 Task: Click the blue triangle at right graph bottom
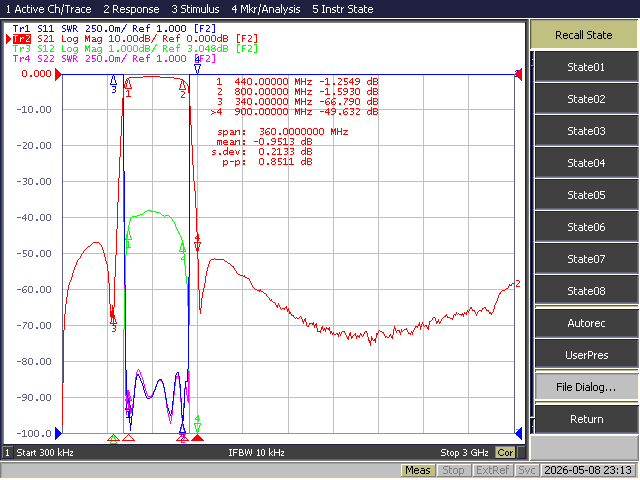519,433
